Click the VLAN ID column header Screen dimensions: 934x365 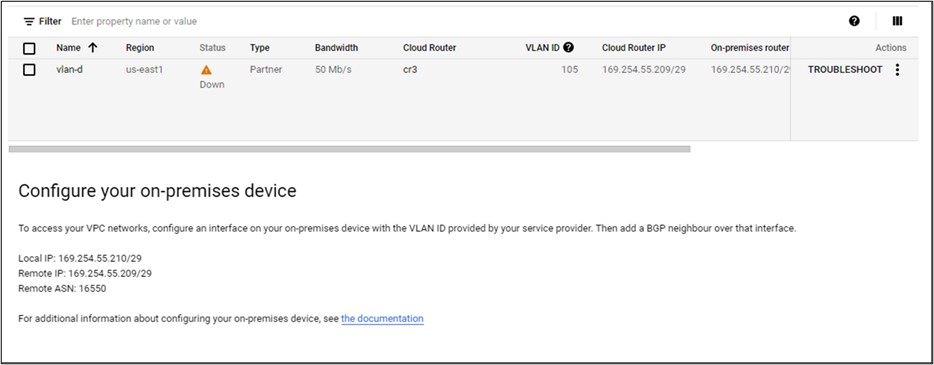tap(543, 48)
